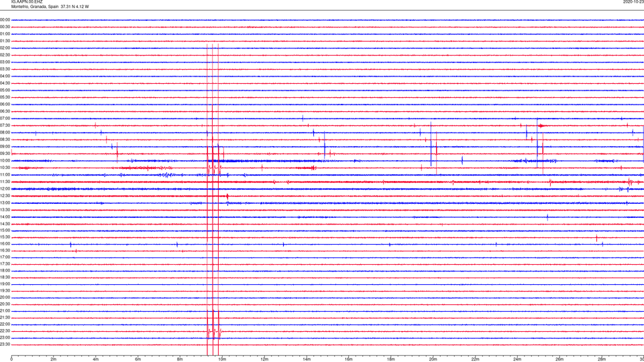Select the 22:00 trace label

click(x=5, y=324)
